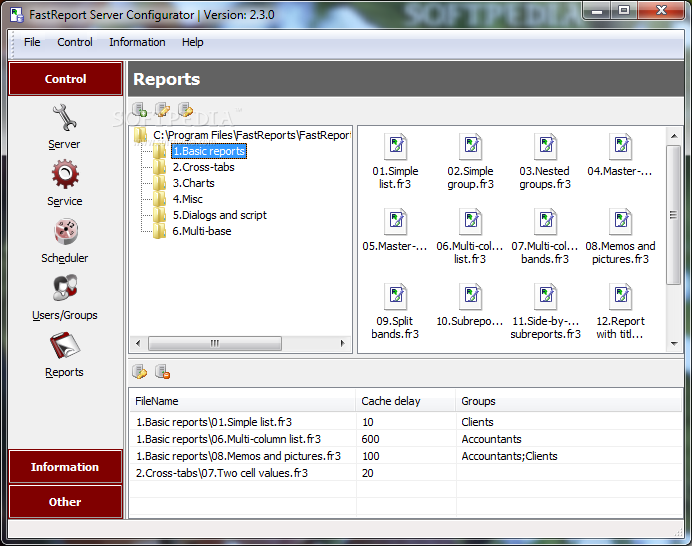Screen dimensions: 692x546
Task: Click the file list scrollbar up arrow
Action: [x=674, y=136]
